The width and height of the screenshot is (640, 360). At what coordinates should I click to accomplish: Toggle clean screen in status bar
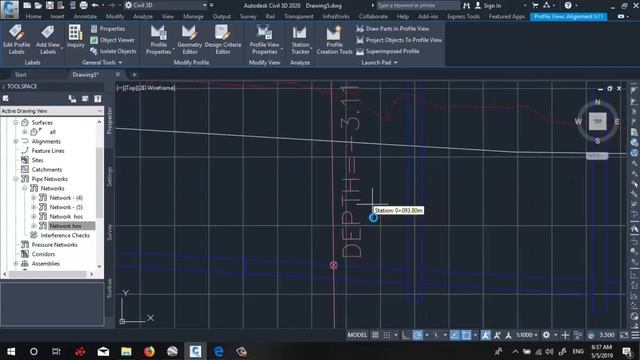coord(624,335)
